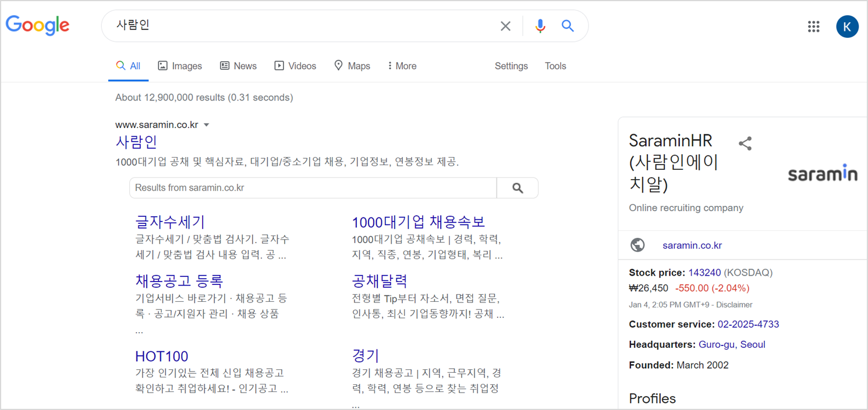The image size is (868, 410).
Task: Click the stock ticker 143240 link
Action: click(x=704, y=272)
